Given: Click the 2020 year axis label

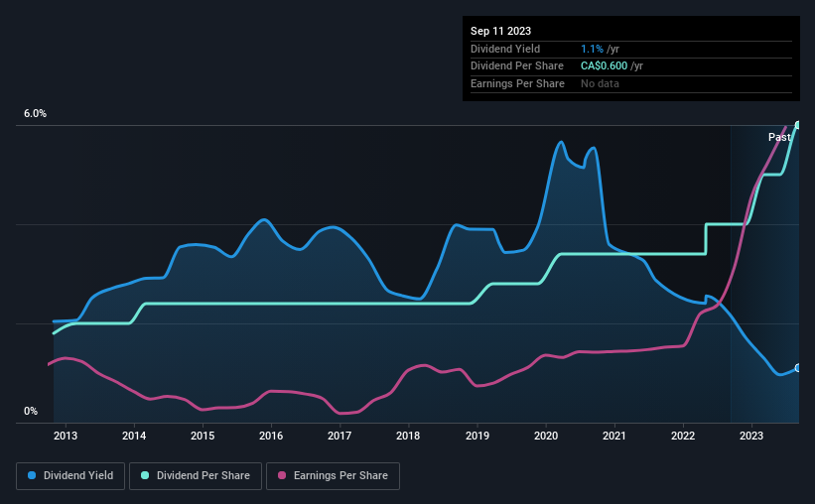Looking at the screenshot, I should 546,436.
